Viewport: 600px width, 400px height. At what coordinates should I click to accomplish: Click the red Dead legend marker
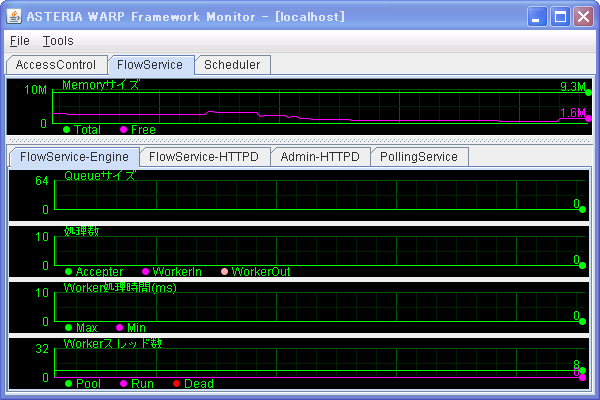point(177,384)
